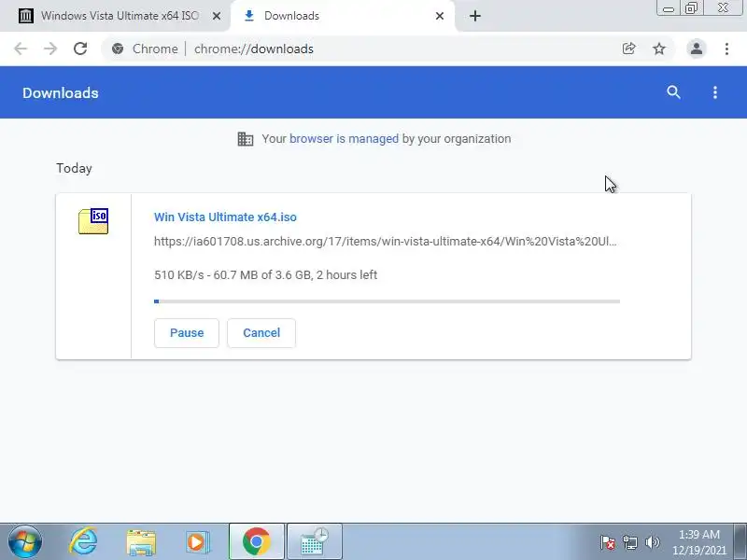The width and height of the screenshot is (747, 560).
Task: Click the organization building icon
Action: [246, 139]
